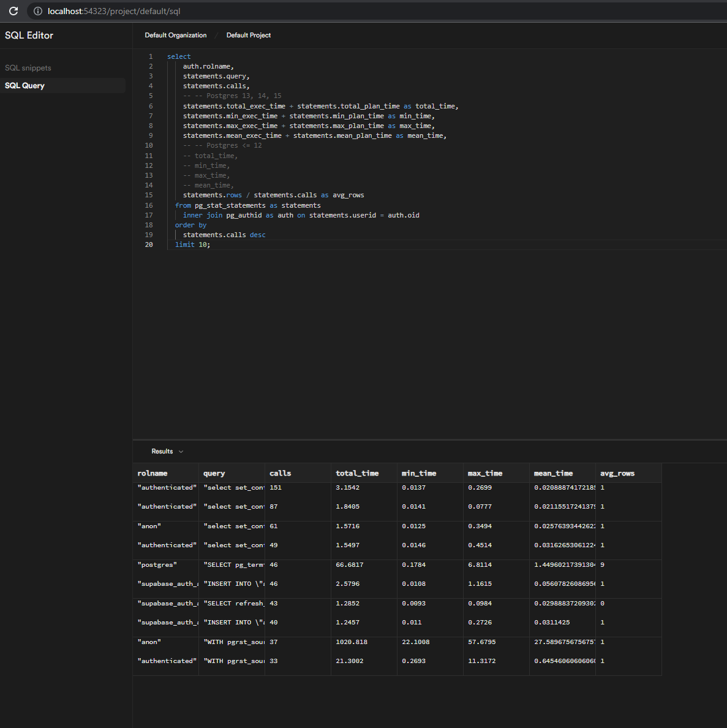This screenshot has height=728, width=727.
Task: Click the mean_time column header
Action: (553, 473)
